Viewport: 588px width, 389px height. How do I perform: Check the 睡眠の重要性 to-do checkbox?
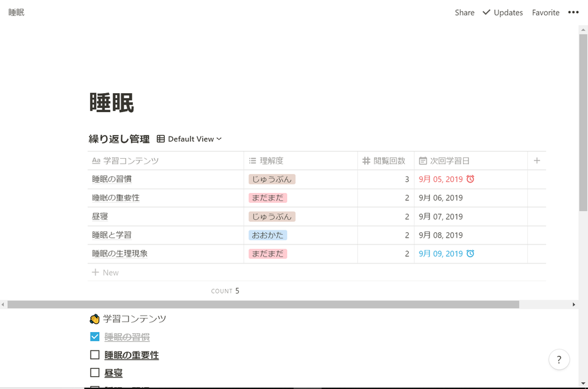tap(95, 355)
